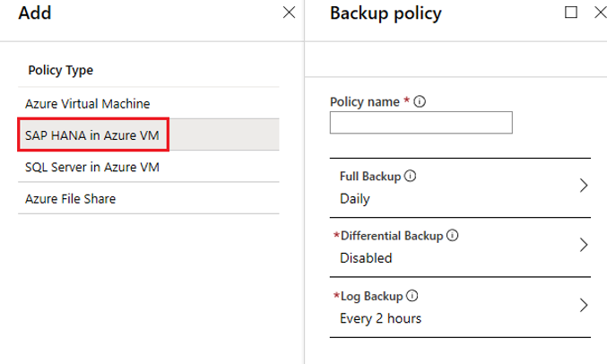Image resolution: width=607 pixels, height=364 pixels.
Task: Focus the Policy name text box
Action: (421, 123)
